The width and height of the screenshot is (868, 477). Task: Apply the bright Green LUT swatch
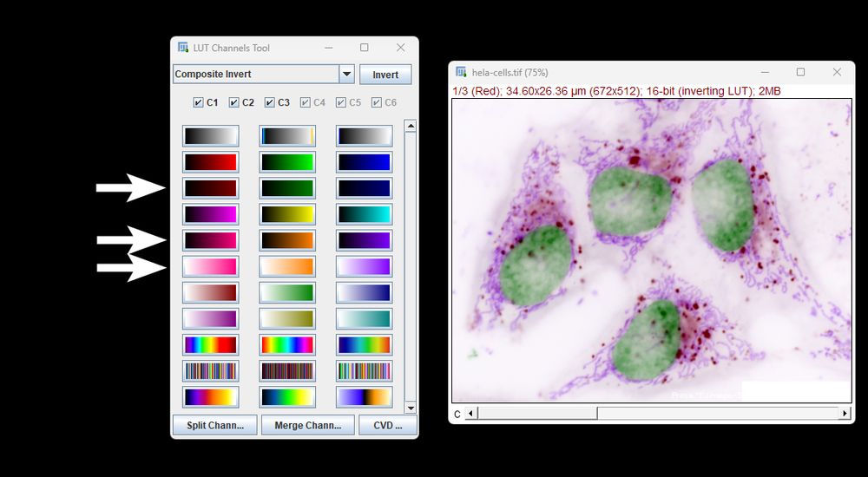(287, 162)
